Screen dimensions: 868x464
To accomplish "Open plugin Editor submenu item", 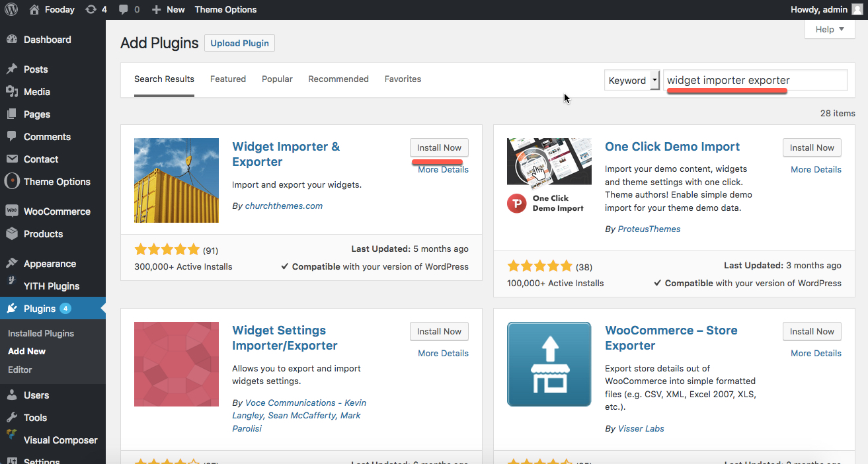I will pyautogui.click(x=20, y=369).
